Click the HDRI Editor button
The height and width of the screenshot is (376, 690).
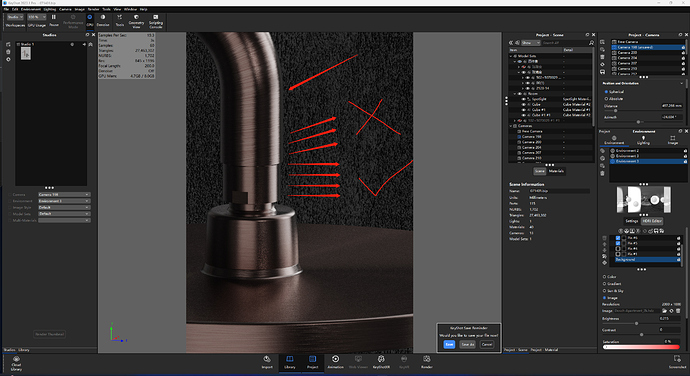652,221
